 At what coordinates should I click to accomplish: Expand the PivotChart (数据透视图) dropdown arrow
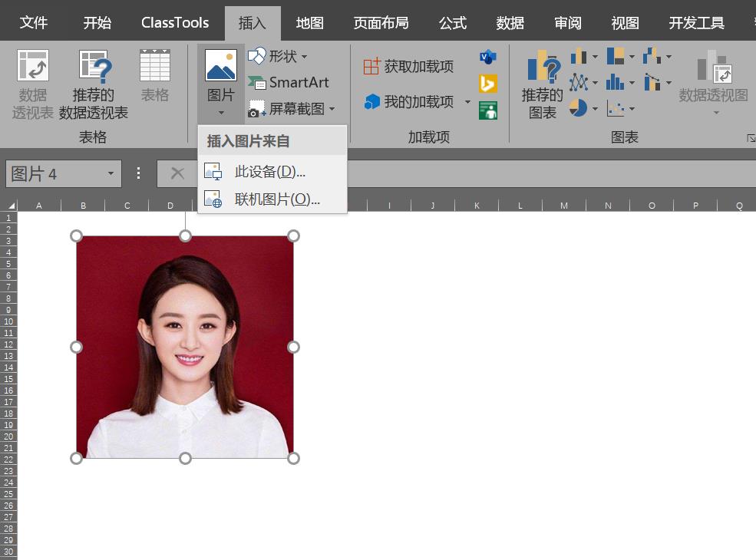point(716,113)
